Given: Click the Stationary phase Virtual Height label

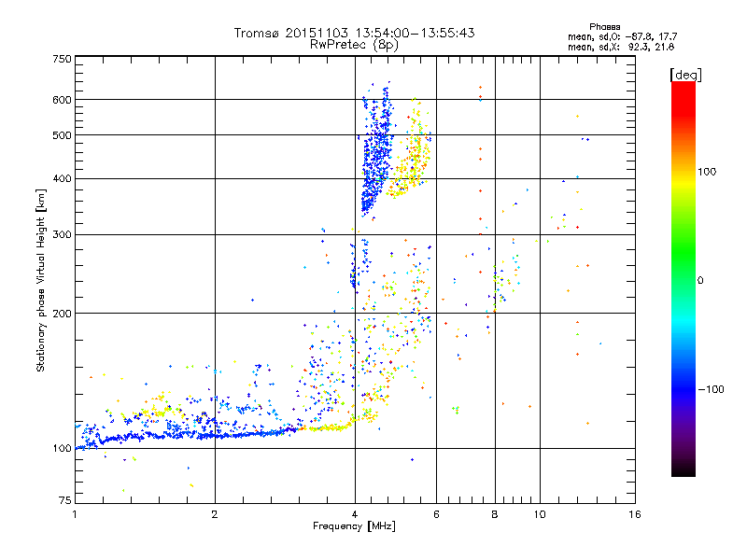Looking at the screenshot, I should tap(41, 280).
